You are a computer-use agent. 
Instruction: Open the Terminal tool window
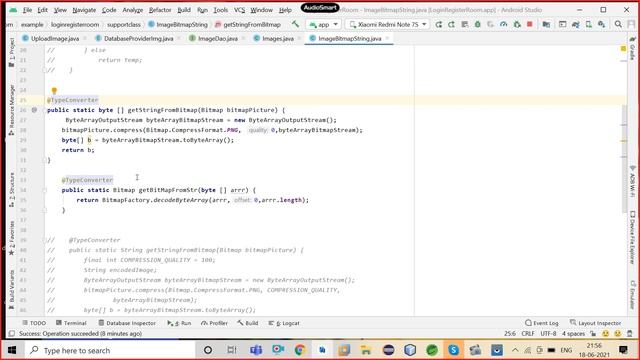(71, 323)
